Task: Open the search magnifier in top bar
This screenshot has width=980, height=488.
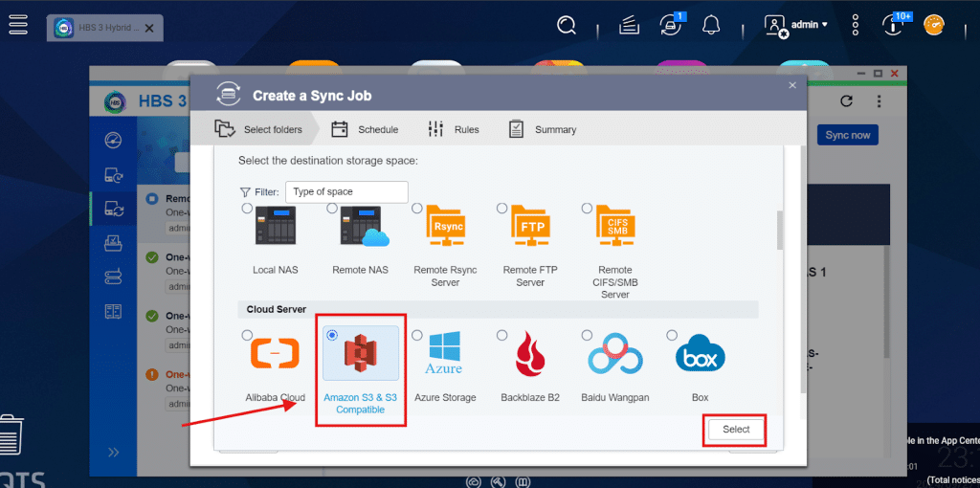Action: click(568, 25)
